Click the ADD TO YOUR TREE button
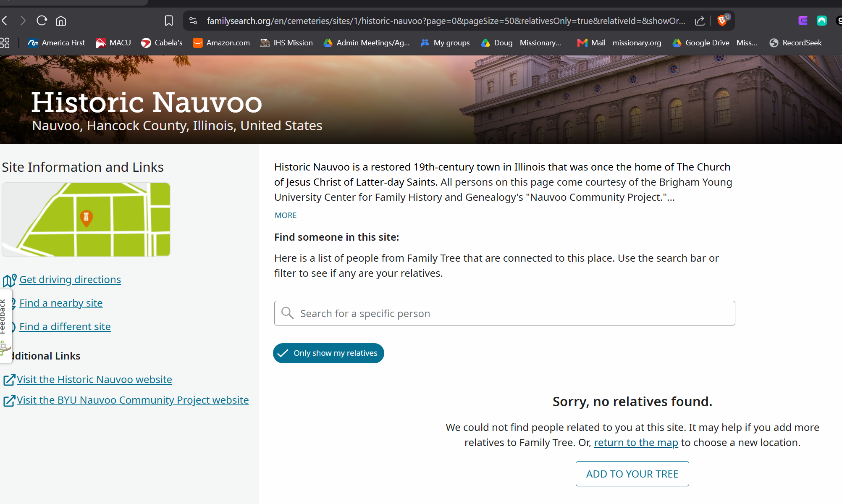This screenshot has height=504, width=842. click(x=632, y=474)
